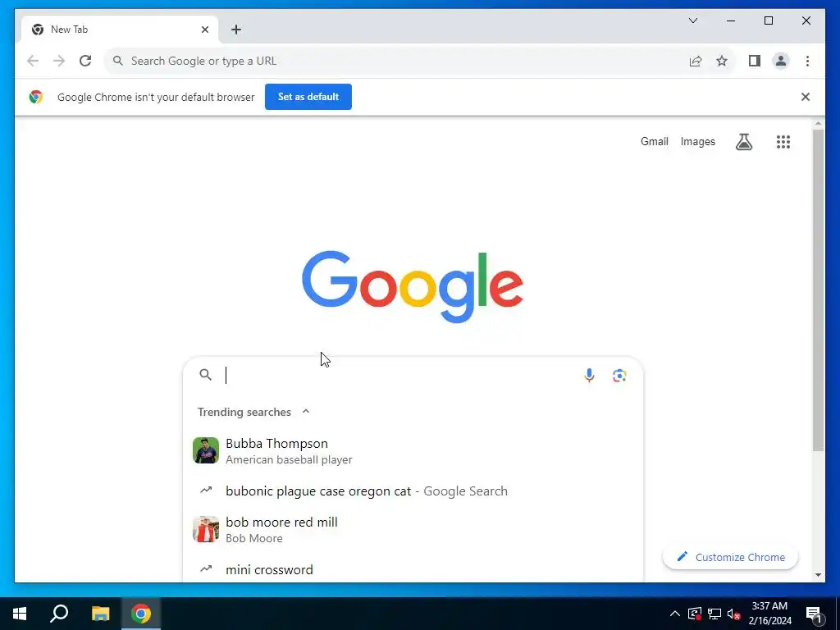
Task: Click the search icon in the address bar
Action: [x=118, y=61]
